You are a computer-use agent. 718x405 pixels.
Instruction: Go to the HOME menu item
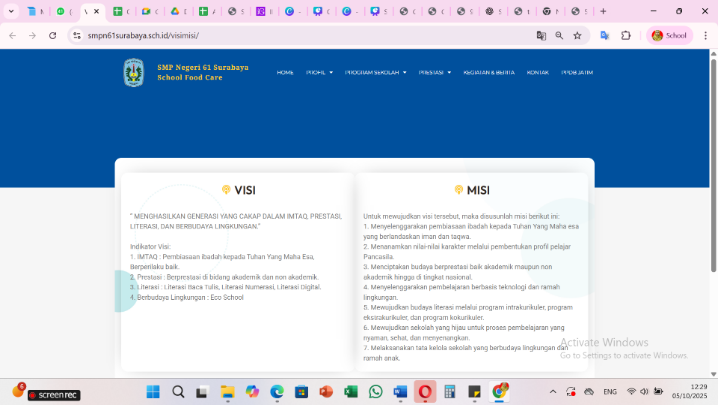point(285,73)
